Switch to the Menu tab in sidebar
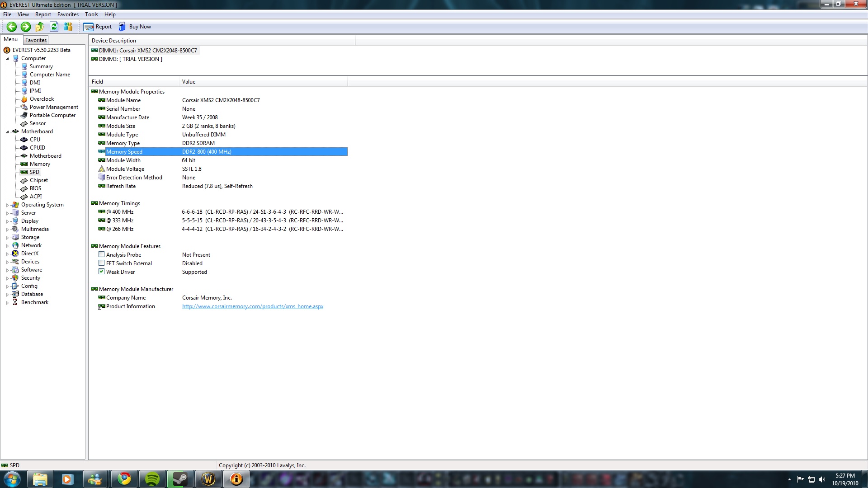 (x=11, y=39)
